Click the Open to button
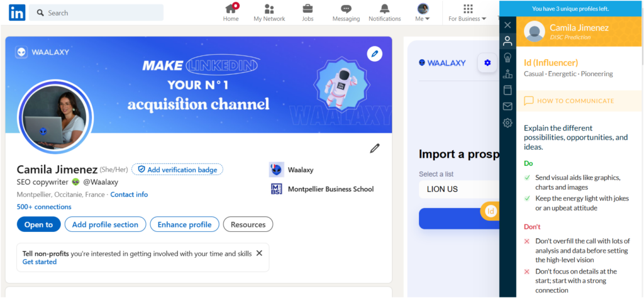The image size is (644, 298). pyautogui.click(x=38, y=224)
